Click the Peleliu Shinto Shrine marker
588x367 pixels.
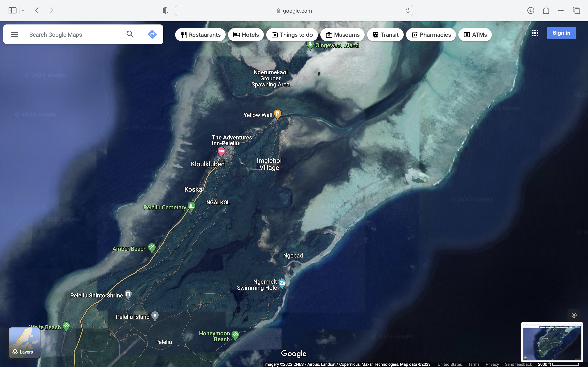[x=128, y=294]
